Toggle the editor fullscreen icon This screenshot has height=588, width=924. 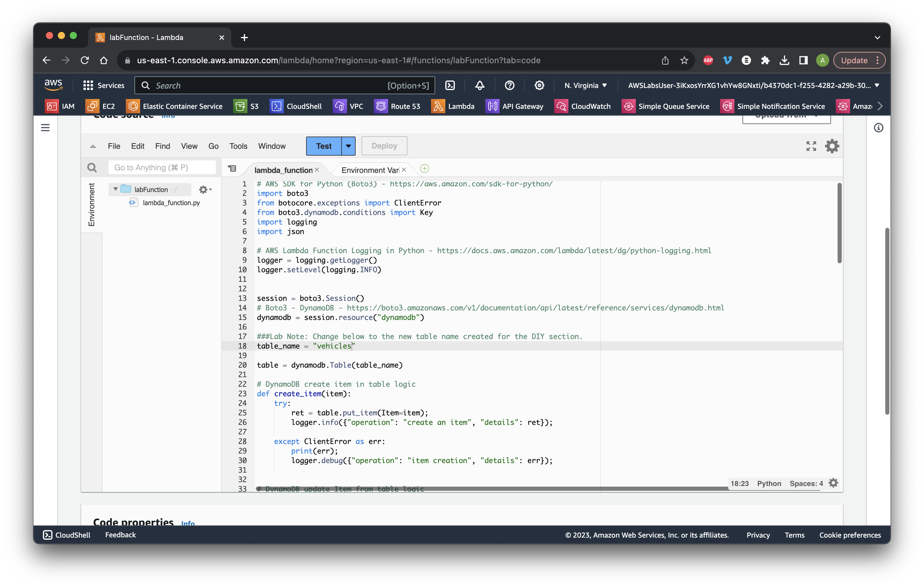point(811,146)
